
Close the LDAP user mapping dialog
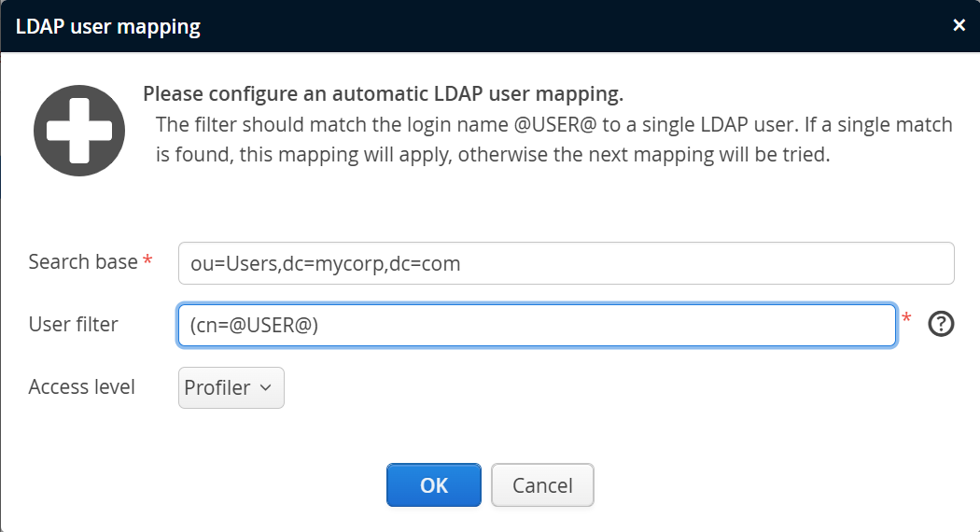(959, 25)
